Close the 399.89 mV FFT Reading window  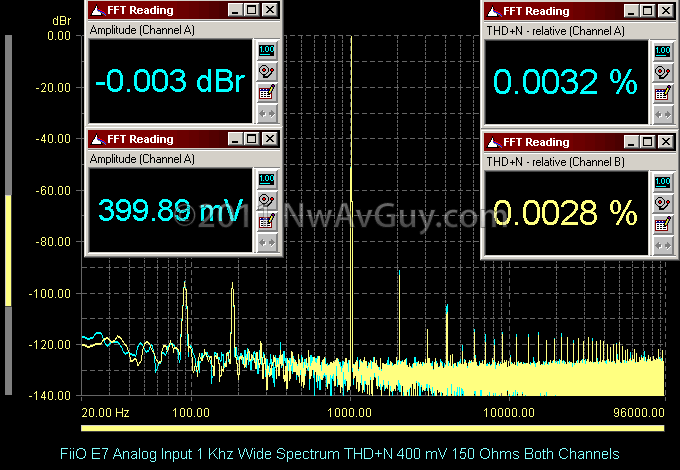(270, 139)
